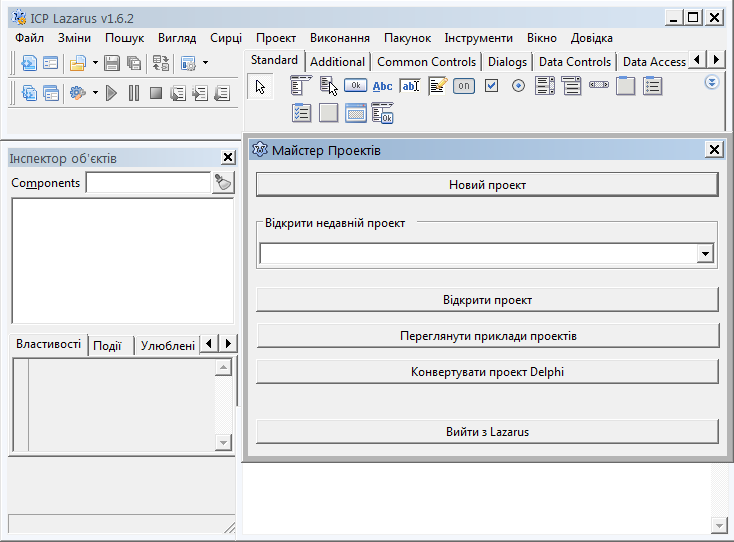The height and width of the screenshot is (542, 734).
Task: Pick the TLabel Abc component
Action: point(382,86)
